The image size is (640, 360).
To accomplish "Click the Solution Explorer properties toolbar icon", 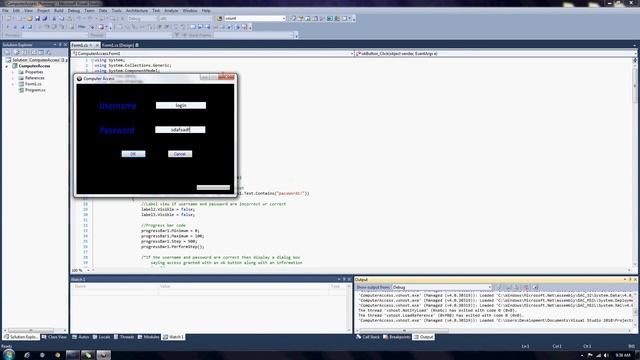I will tap(7, 52).
